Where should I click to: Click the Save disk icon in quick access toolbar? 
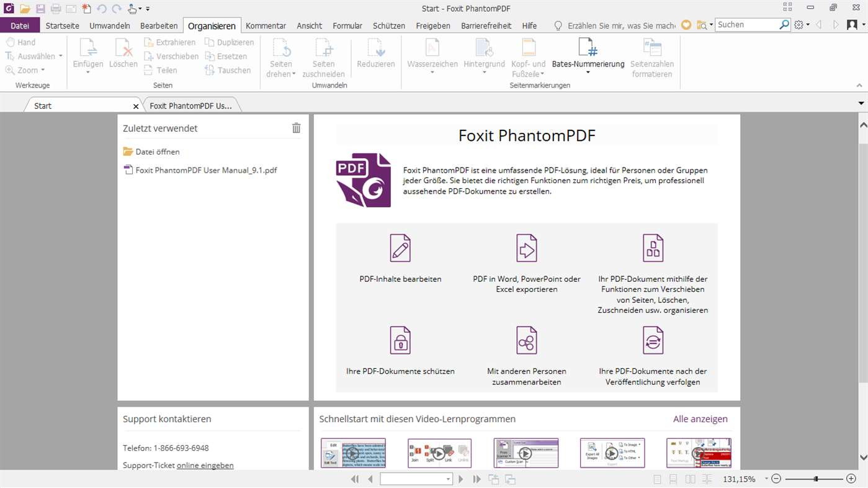40,9
